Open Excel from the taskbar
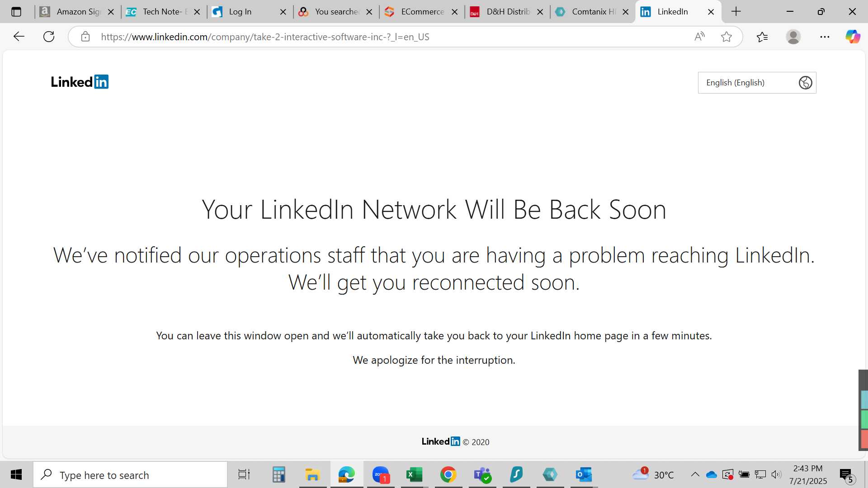 (x=414, y=475)
